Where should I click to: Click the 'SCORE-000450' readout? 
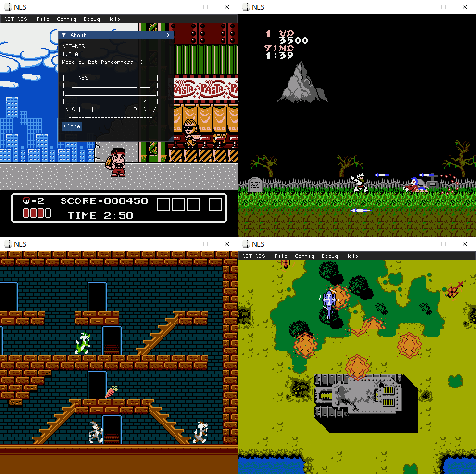104,201
